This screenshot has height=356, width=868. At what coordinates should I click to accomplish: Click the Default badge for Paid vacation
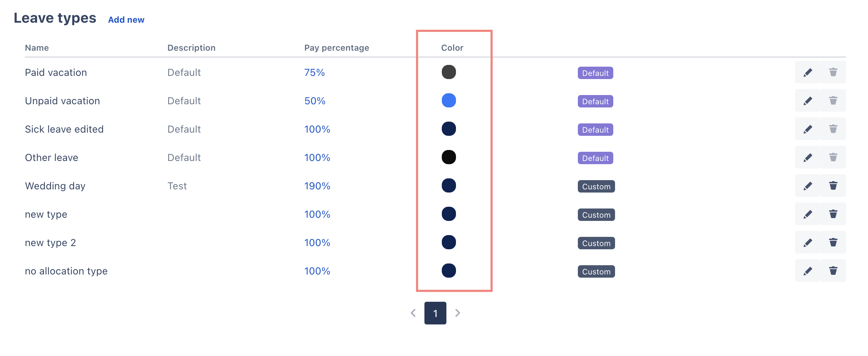click(x=595, y=73)
